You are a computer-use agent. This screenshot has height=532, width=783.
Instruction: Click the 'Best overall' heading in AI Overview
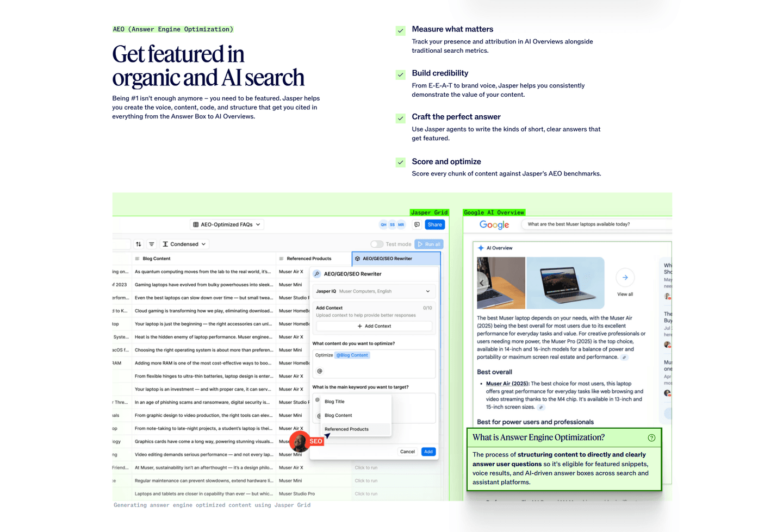(494, 372)
